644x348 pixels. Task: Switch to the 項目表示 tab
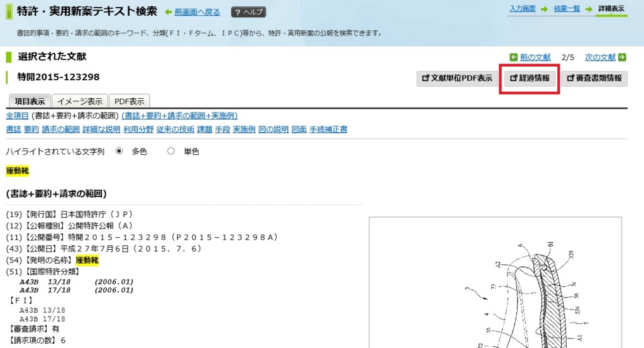coord(30,101)
